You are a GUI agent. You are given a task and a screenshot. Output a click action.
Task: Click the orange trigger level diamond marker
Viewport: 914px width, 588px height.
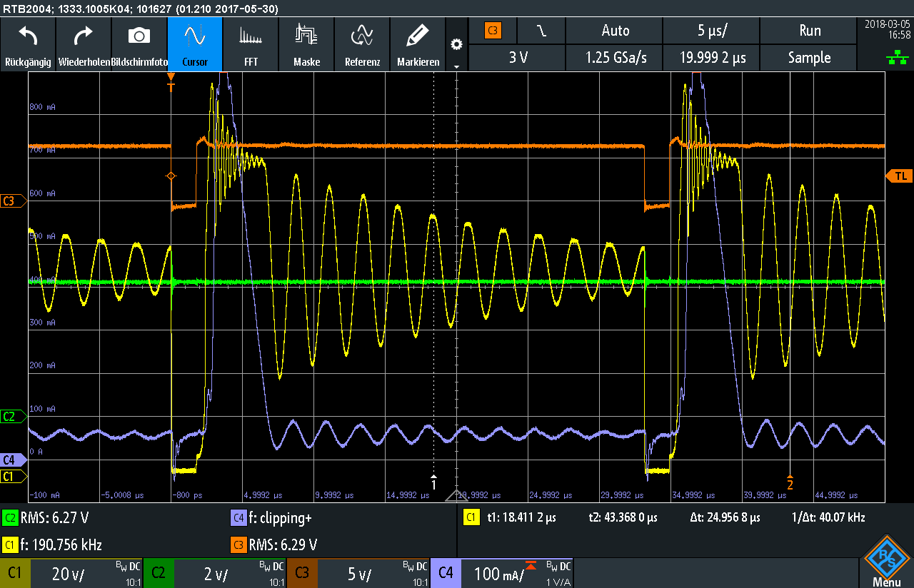click(x=171, y=176)
